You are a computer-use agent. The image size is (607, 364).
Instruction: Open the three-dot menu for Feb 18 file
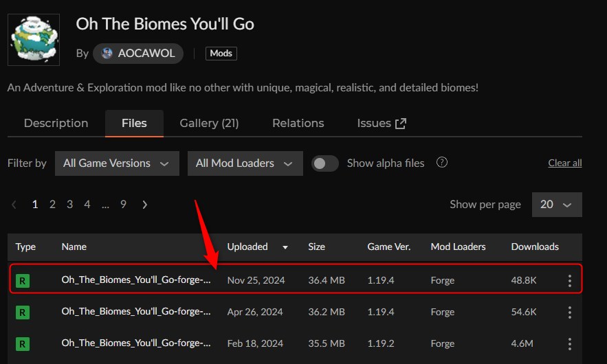569,343
